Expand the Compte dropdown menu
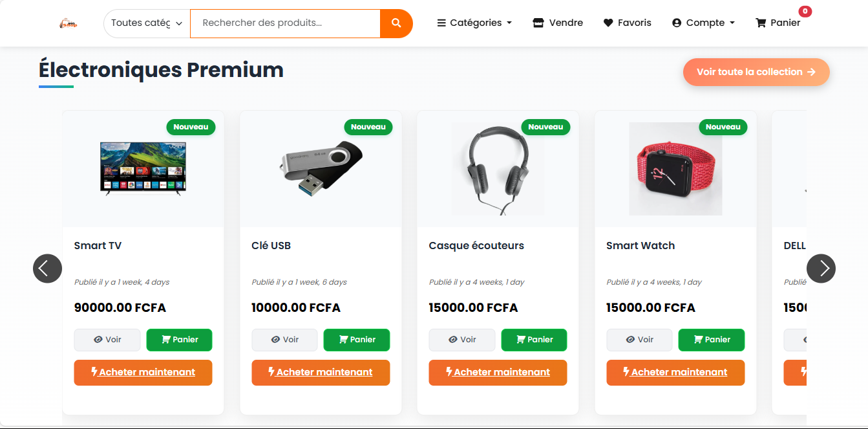Screen dimensions: 868x429 703,23
